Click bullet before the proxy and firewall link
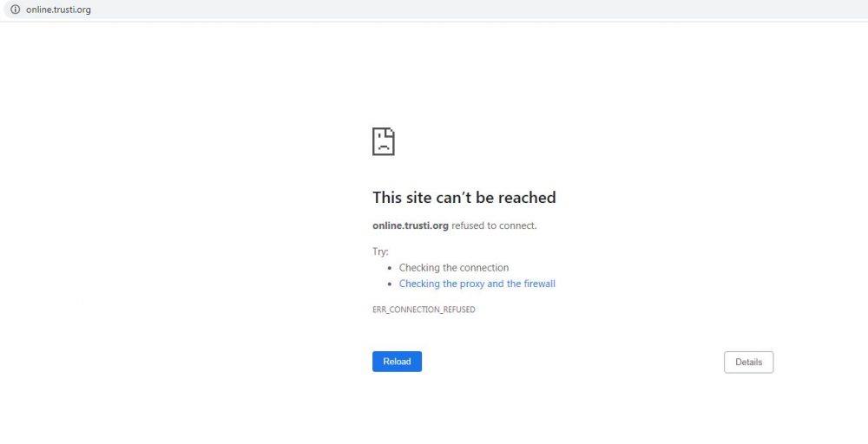This screenshot has width=868, height=444. click(x=390, y=284)
